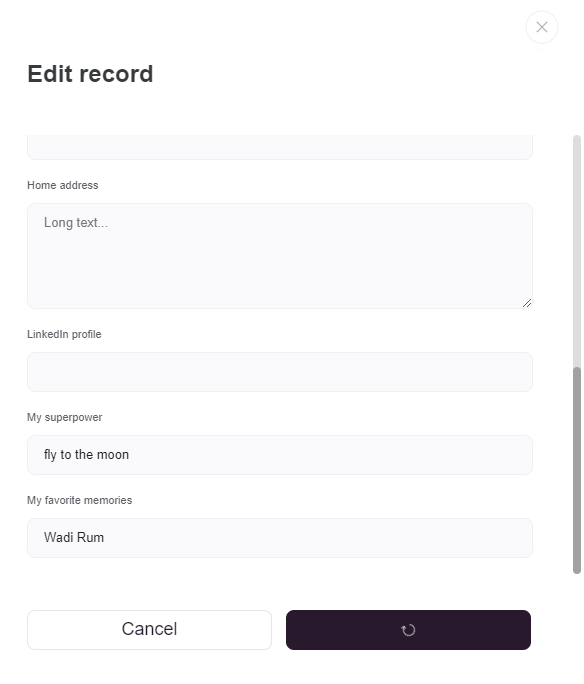Click into the My superpower field
This screenshot has width=584, height=684.
(x=280, y=455)
